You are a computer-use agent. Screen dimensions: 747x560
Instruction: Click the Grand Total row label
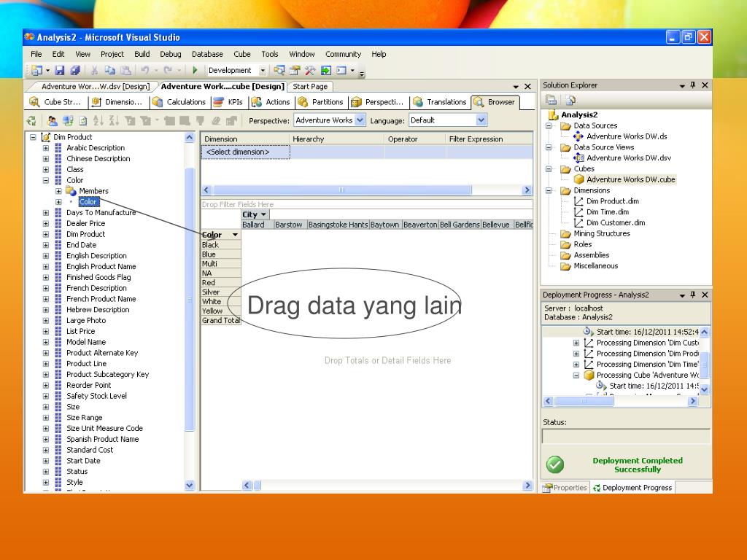(x=221, y=321)
